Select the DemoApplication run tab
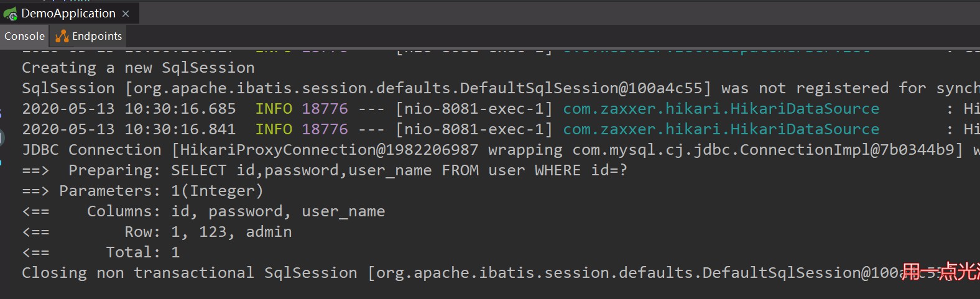The image size is (980, 299). click(67, 13)
